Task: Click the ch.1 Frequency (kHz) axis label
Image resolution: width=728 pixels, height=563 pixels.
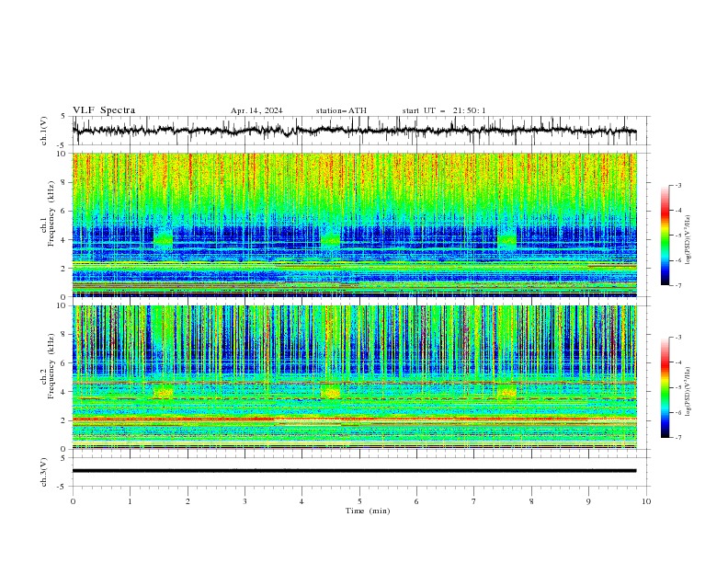Action: coord(48,214)
